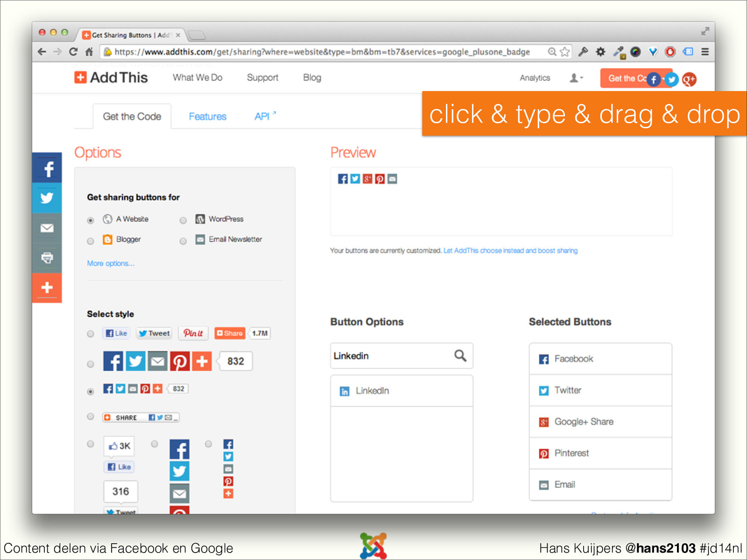Open a new browser tab

click(197, 35)
